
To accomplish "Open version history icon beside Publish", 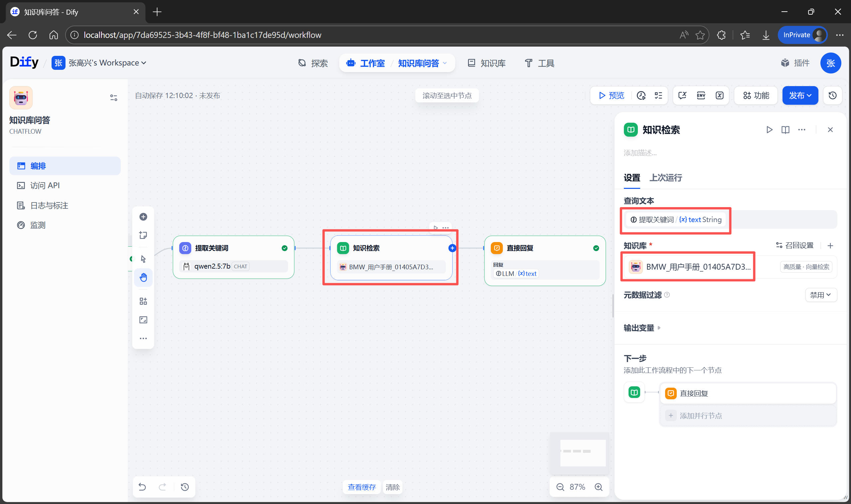I will (832, 95).
